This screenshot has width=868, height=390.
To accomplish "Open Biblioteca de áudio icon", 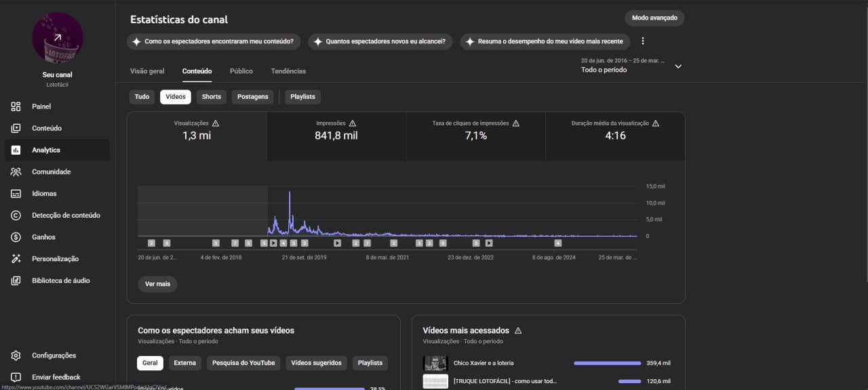I will (16, 280).
